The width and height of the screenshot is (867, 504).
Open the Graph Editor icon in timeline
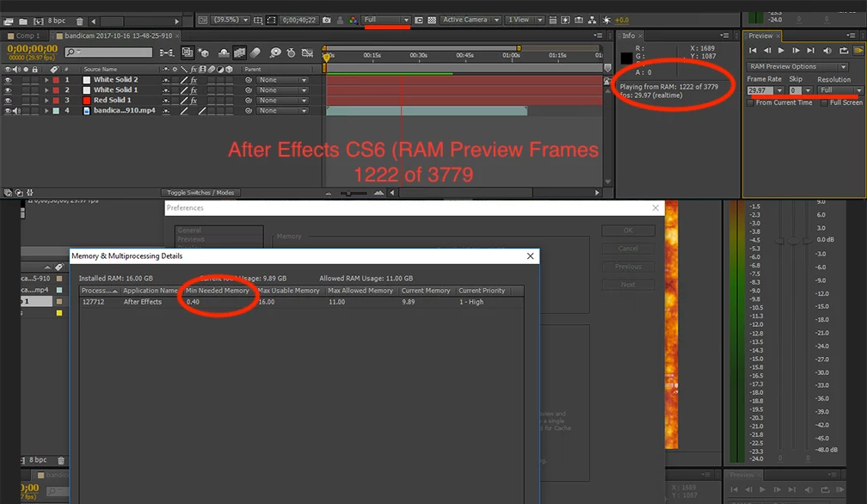[x=307, y=53]
